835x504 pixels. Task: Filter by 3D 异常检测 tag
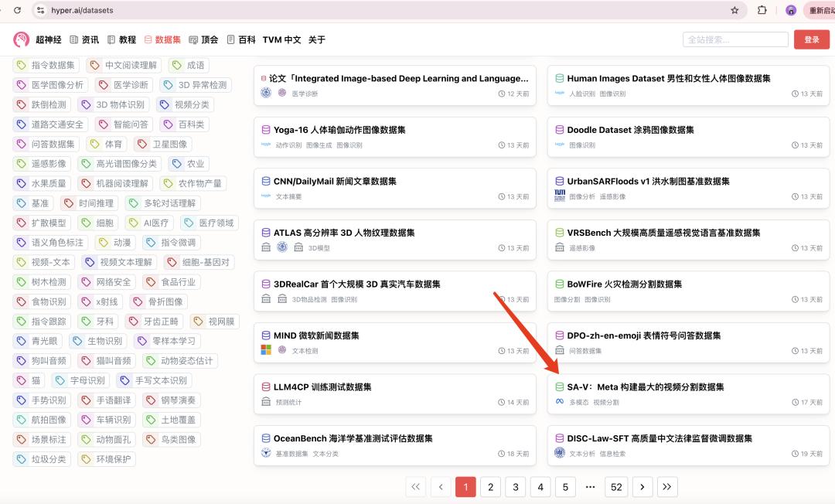(197, 84)
